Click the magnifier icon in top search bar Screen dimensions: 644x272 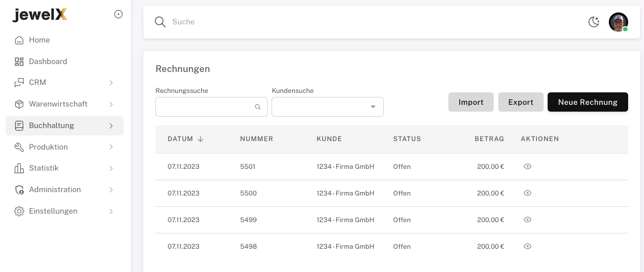pos(160,22)
